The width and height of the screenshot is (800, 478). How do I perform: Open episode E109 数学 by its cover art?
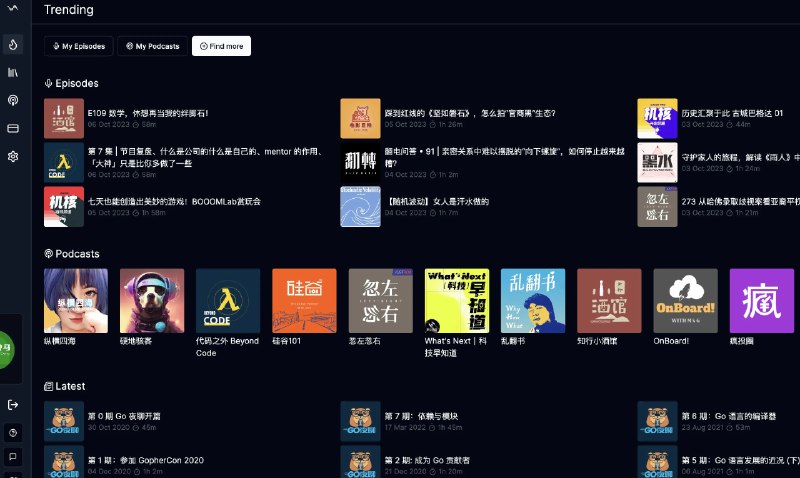pyautogui.click(x=64, y=118)
